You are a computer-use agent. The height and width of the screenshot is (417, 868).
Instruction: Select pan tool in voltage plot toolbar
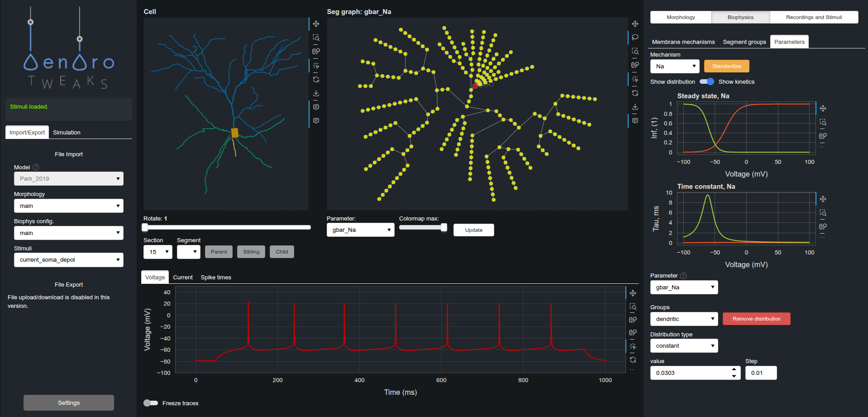coord(633,293)
